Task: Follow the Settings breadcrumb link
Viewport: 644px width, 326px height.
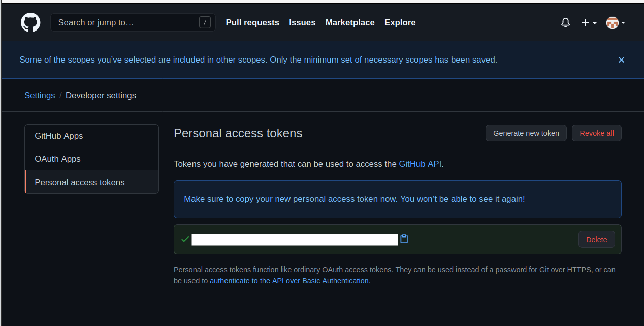Action: click(40, 96)
